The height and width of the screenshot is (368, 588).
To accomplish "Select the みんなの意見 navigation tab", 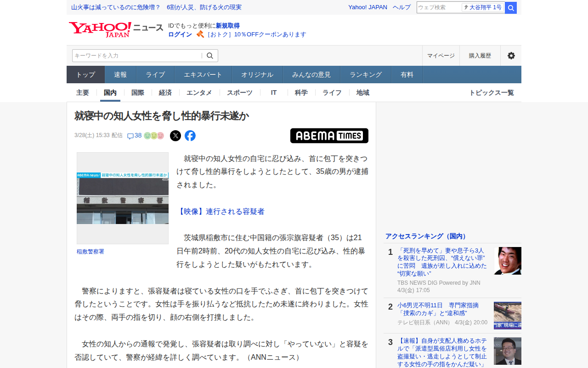I will point(311,75).
